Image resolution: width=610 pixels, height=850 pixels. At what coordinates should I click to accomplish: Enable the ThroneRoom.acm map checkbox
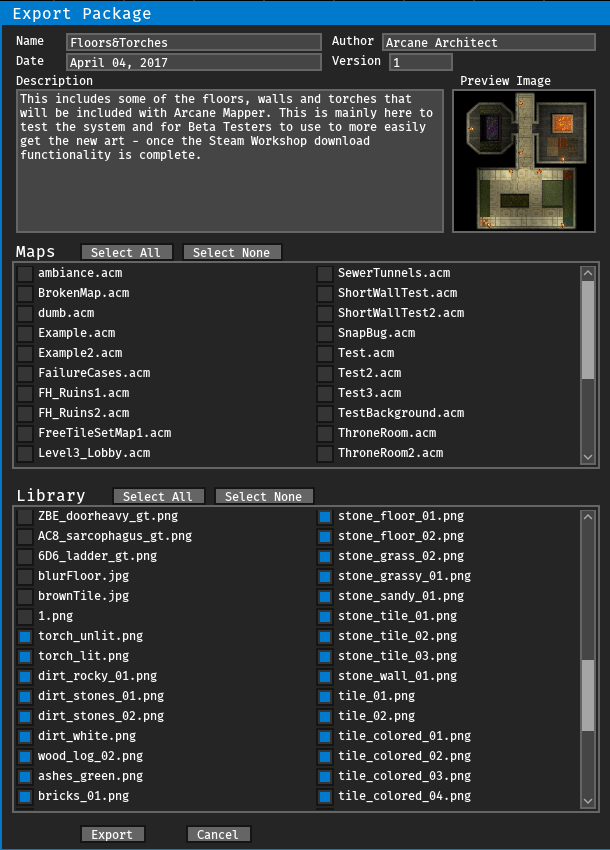325,433
